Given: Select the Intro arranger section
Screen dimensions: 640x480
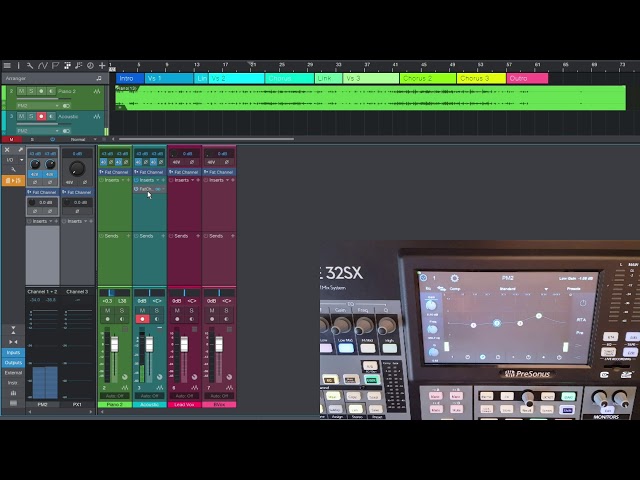Looking at the screenshot, I should (x=130, y=78).
